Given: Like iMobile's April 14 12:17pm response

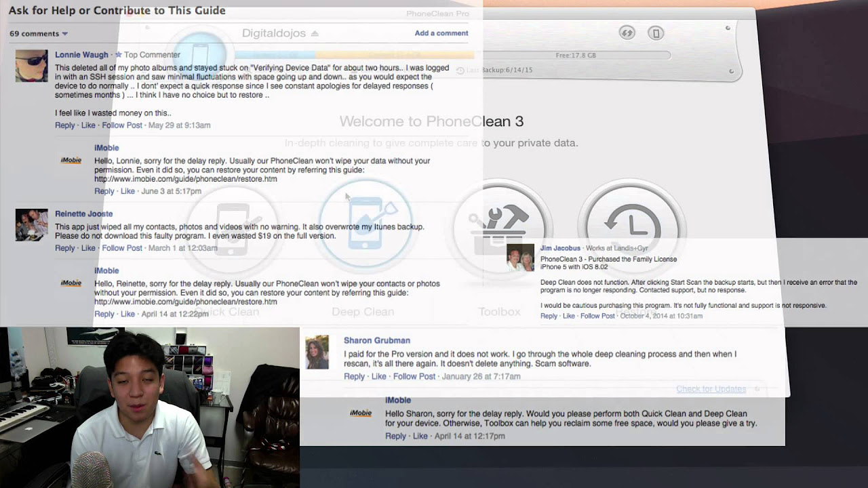Looking at the screenshot, I should click(x=420, y=436).
